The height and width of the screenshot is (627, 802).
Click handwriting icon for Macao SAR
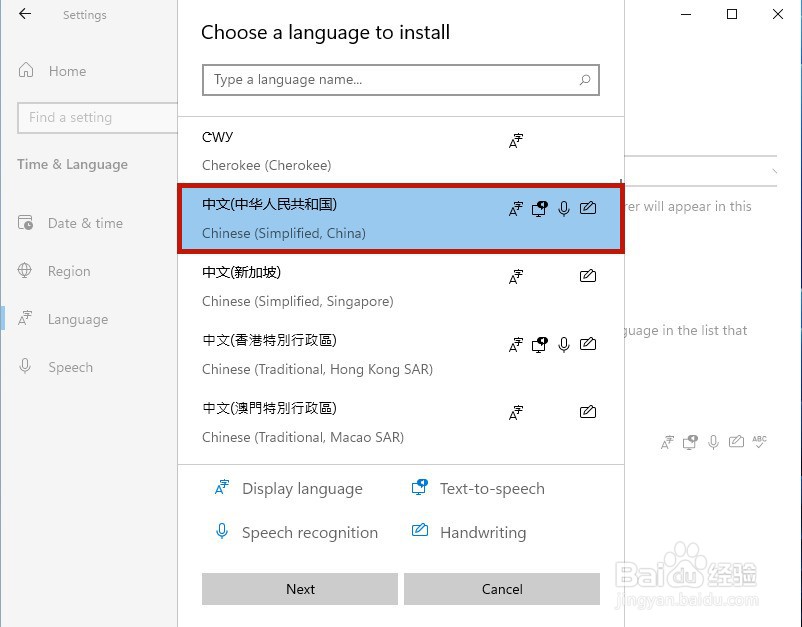(588, 412)
